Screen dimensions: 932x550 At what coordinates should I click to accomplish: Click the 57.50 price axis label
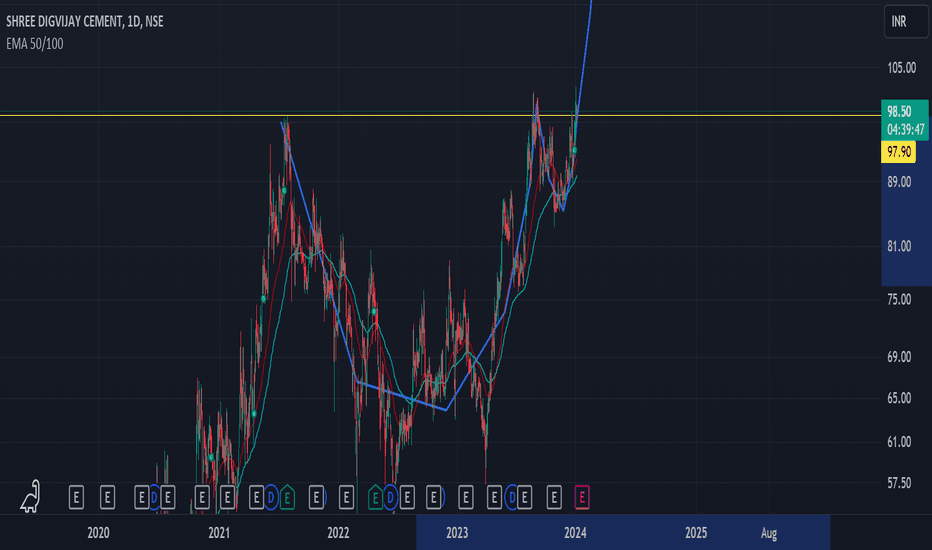click(899, 483)
